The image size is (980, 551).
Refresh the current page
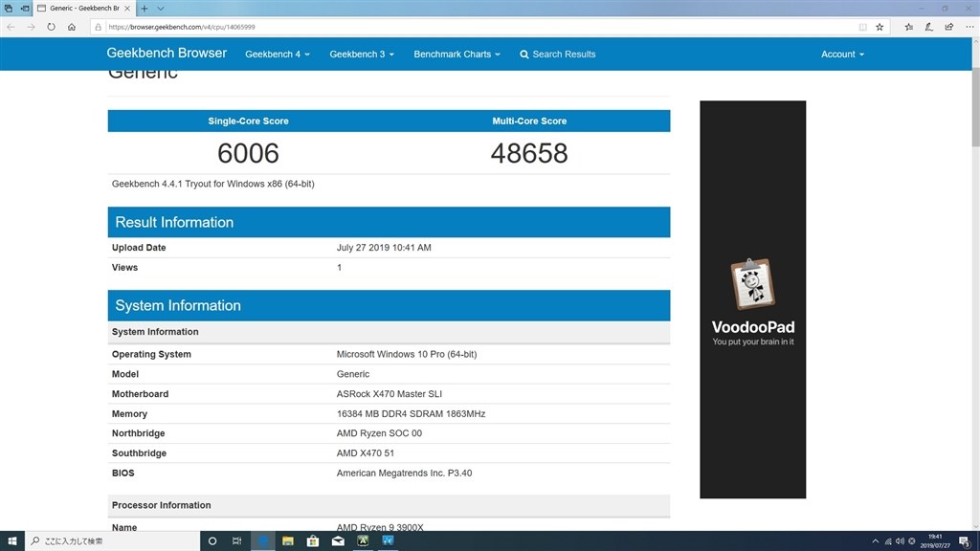pyautogui.click(x=52, y=27)
